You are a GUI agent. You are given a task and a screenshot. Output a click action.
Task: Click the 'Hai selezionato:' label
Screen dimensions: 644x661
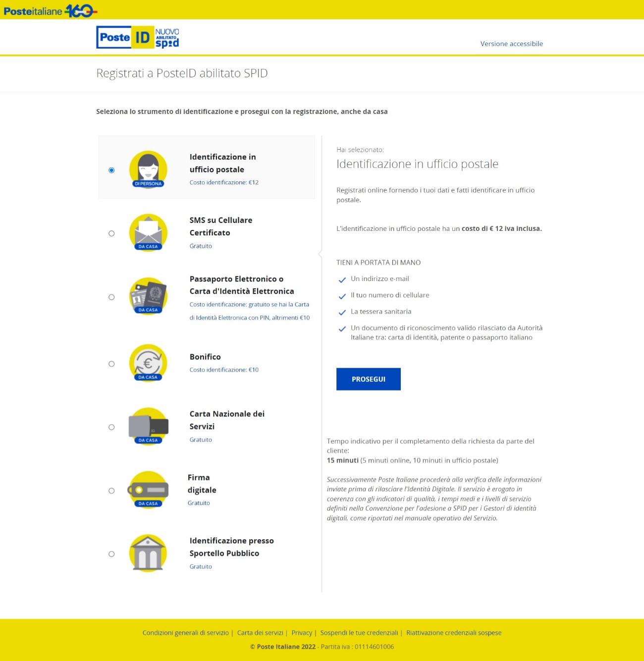tap(360, 149)
